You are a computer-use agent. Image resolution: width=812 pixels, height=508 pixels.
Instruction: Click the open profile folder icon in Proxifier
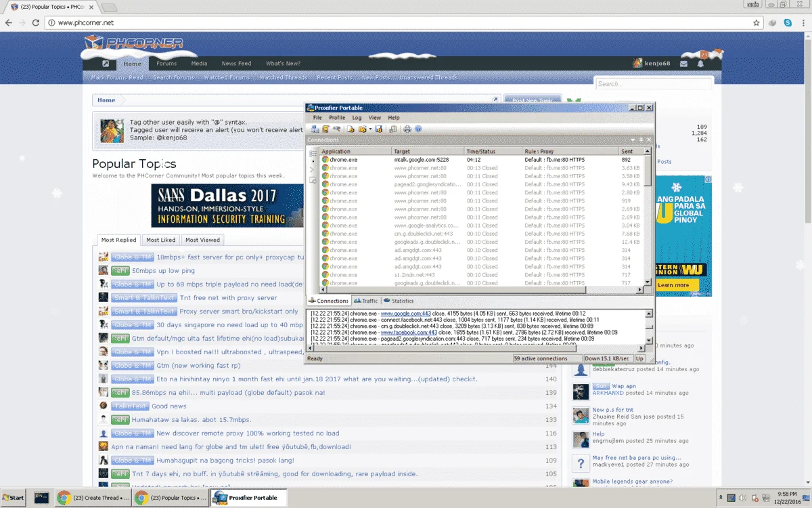tap(363, 129)
